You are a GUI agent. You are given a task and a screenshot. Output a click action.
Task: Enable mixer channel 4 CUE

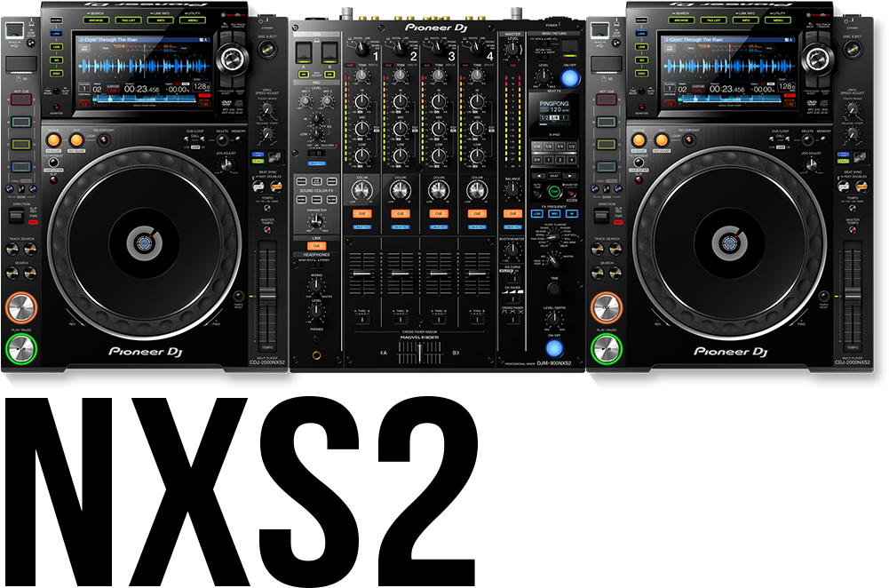click(477, 214)
